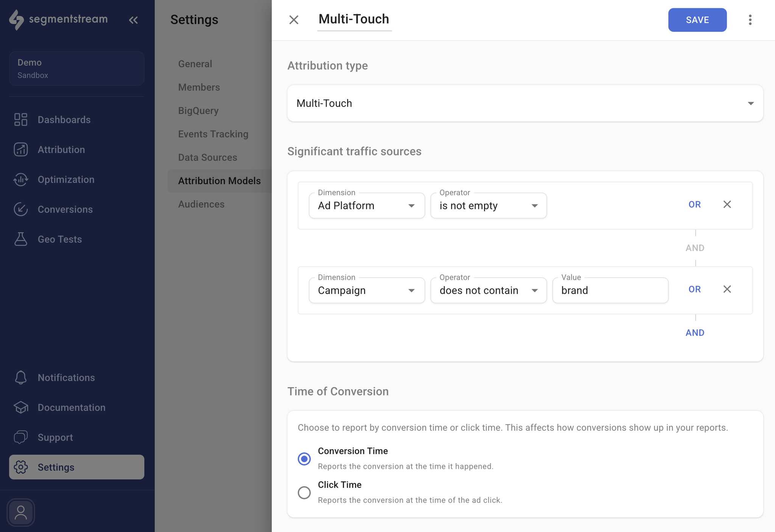Open the 'does not contain' operator dropdown
Viewport: 775px width, 532px height.
[x=488, y=290]
